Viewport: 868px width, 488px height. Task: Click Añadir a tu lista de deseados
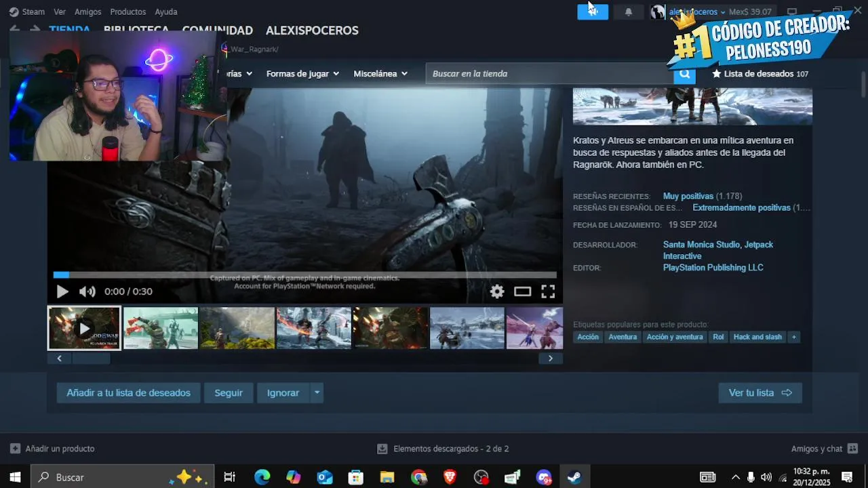click(x=128, y=393)
